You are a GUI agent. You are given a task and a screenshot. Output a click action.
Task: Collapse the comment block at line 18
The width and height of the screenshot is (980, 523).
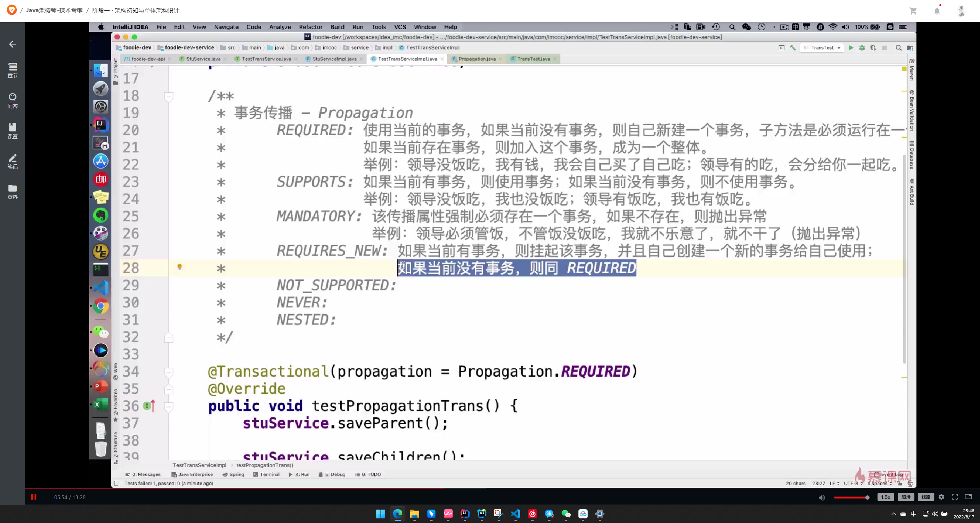[x=169, y=97]
